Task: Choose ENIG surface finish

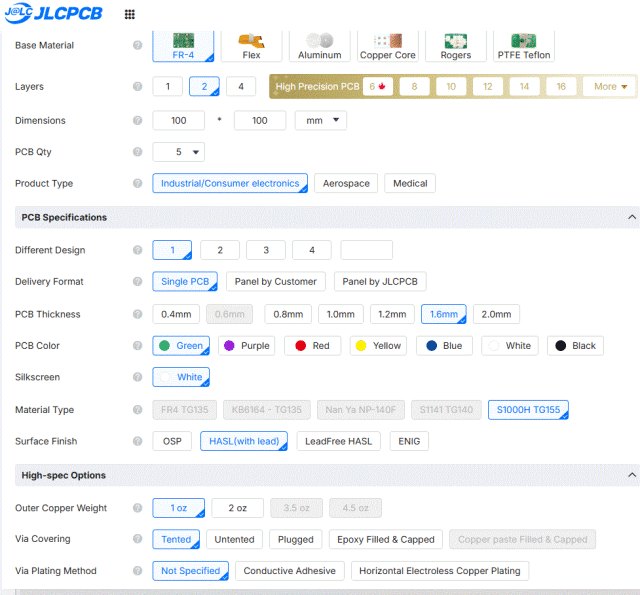Action: [409, 441]
